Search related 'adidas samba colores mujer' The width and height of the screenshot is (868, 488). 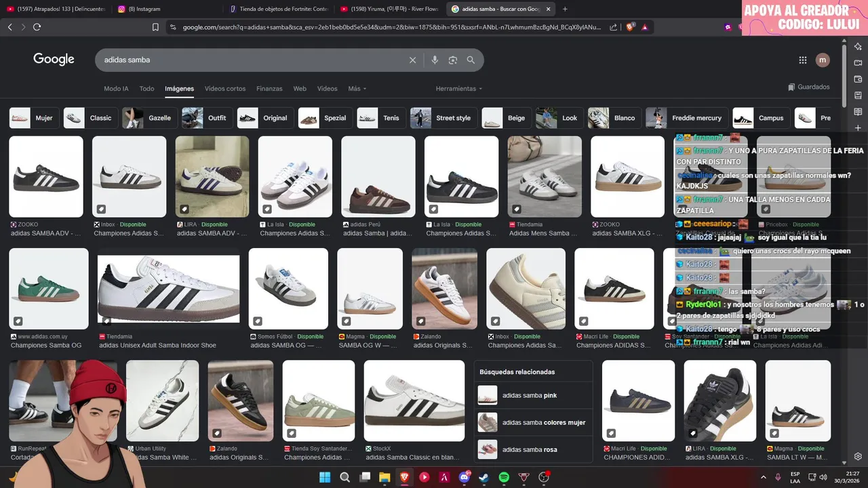(534, 422)
